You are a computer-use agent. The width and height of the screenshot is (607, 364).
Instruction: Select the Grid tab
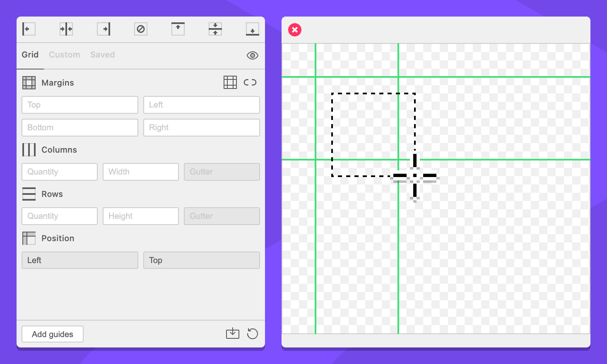click(30, 55)
